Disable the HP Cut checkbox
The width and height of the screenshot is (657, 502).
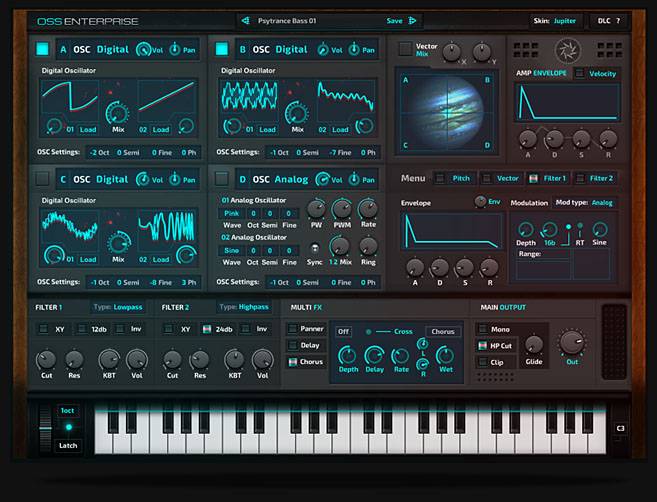(483, 346)
